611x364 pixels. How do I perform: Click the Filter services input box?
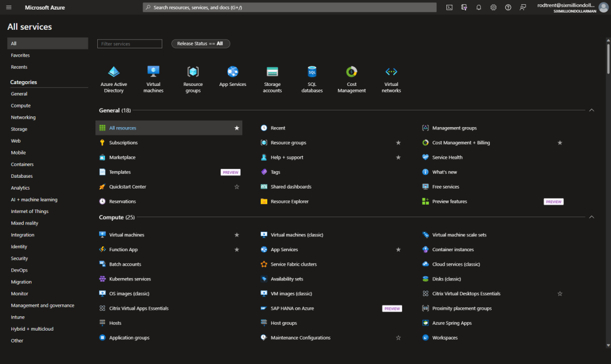129,43
